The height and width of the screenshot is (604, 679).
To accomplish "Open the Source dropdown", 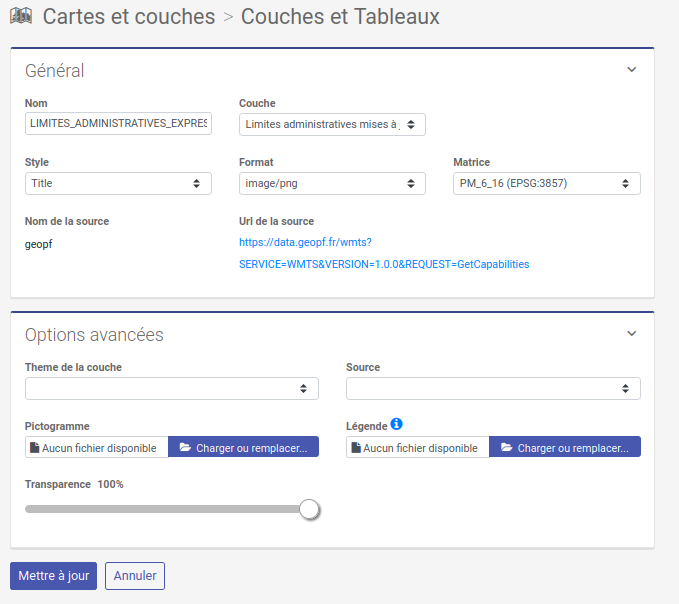I will 493,388.
